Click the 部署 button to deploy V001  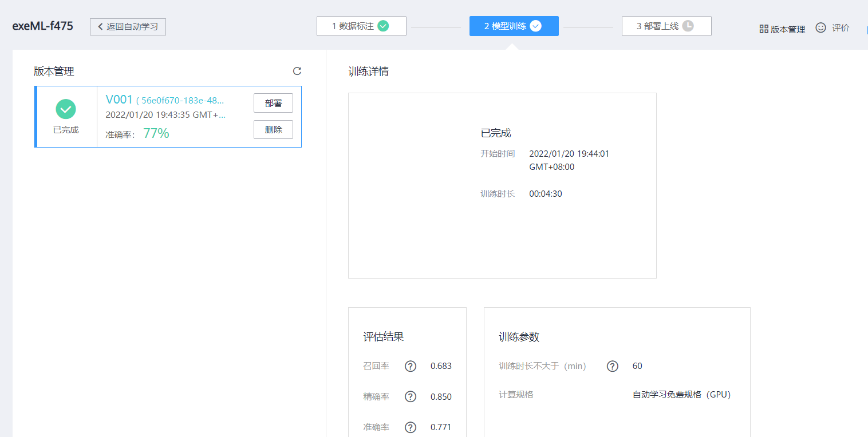[x=273, y=102]
